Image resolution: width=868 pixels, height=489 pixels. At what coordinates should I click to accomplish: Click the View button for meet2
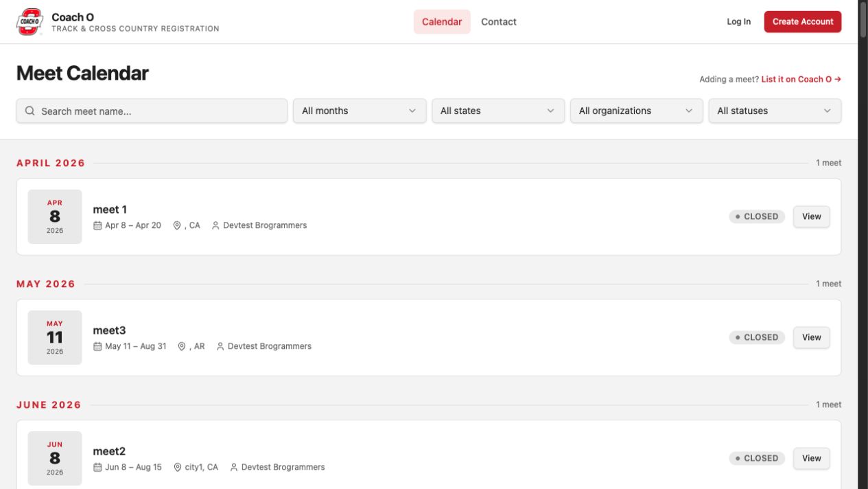click(812, 459)
